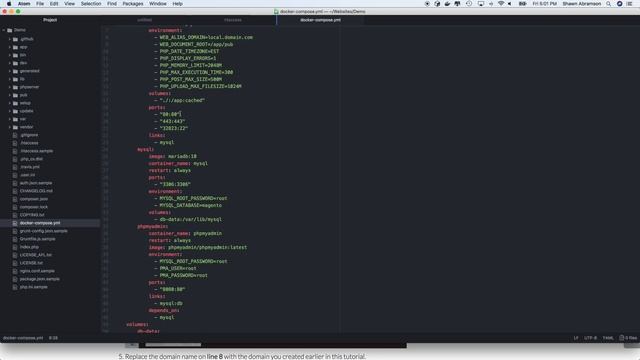Open the Selection menu
The image size is (640, 360).
[x=91, y=4]
